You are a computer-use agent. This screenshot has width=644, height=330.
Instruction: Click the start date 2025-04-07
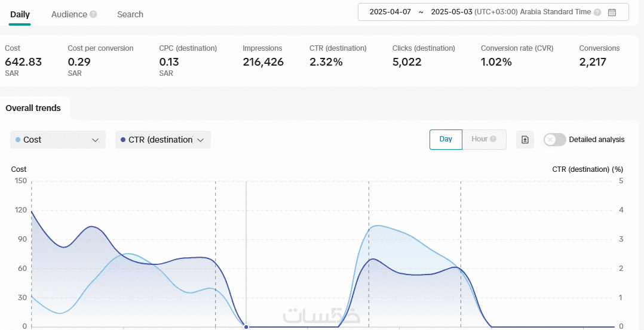[390, 12]
